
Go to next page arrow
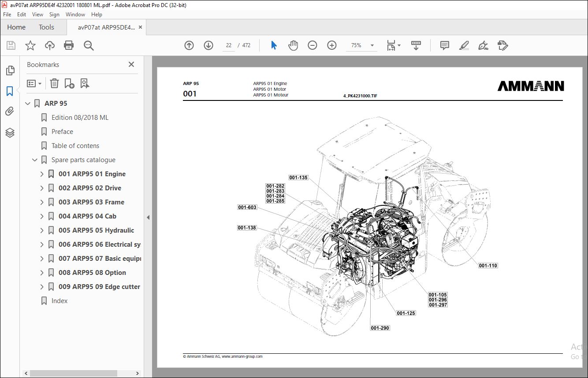point(208,45)
